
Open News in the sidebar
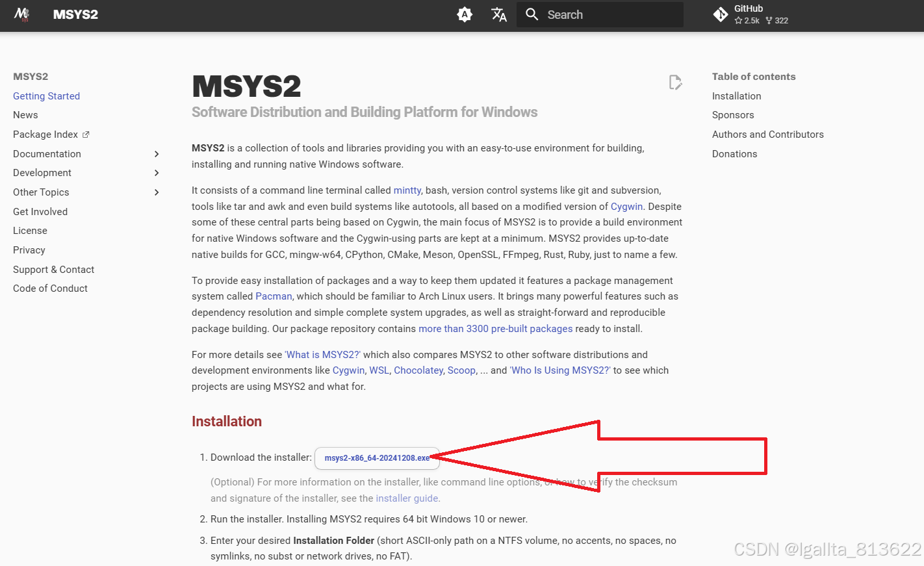point(25,115)
